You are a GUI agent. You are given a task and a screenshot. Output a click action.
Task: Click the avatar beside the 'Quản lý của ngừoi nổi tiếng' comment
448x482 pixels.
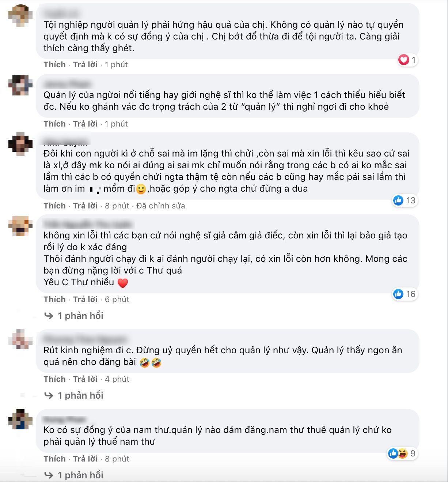coord(20,86)
